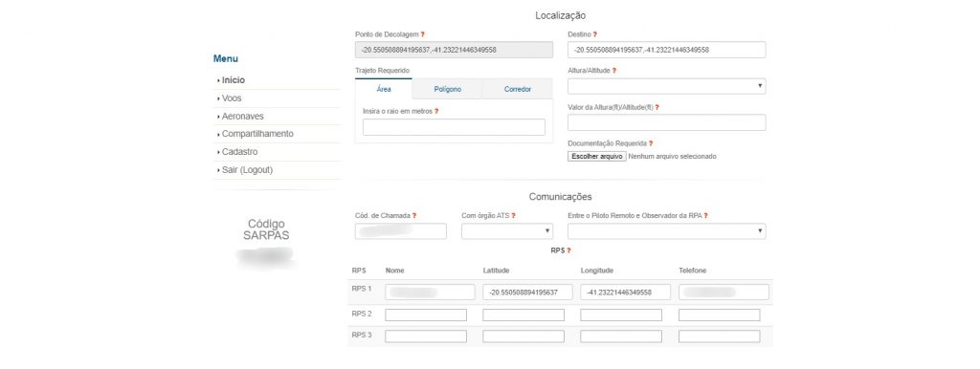
Task: Click RPS 1 Nome field
Action: click(430, 293)
